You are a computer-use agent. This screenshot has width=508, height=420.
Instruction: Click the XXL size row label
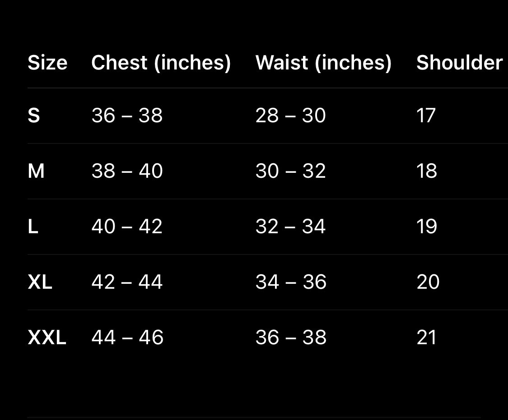pyautogui.click(x=47, y=337)
